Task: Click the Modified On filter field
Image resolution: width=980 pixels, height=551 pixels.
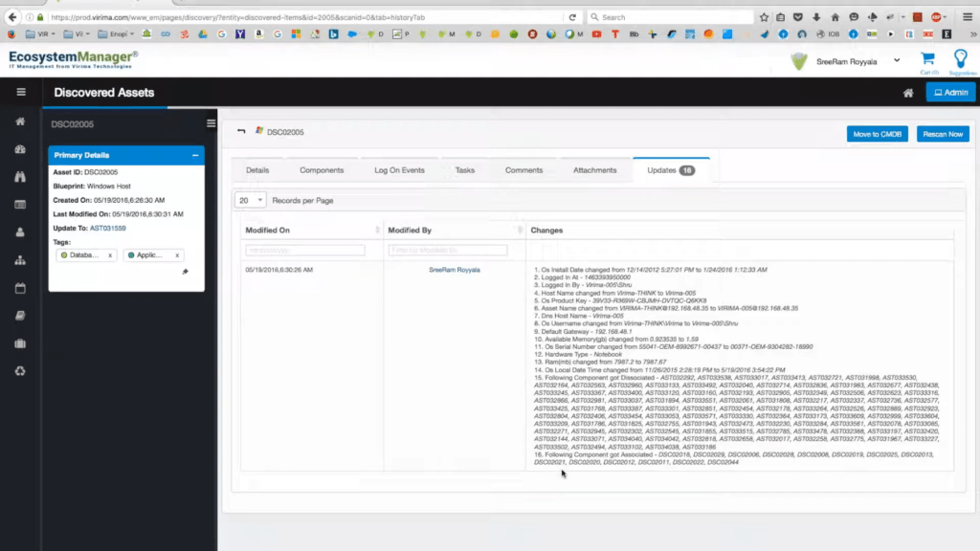Action: (x=304, y=250)
